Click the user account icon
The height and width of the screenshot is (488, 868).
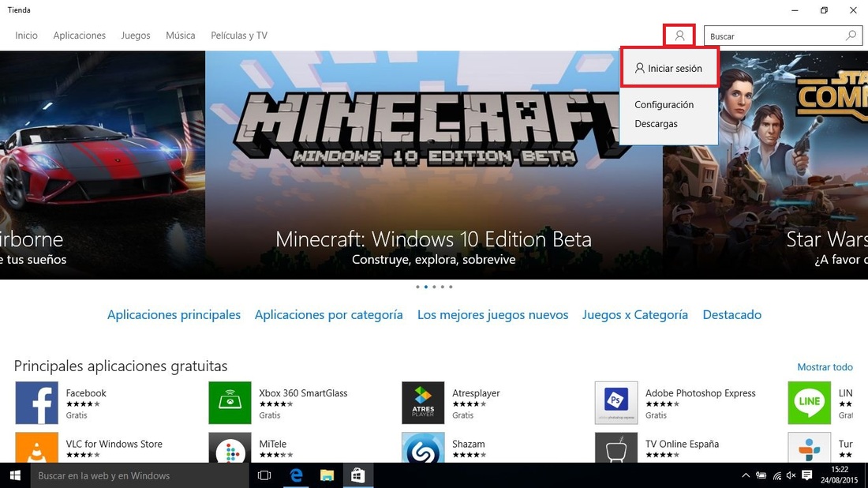[679, 36]
